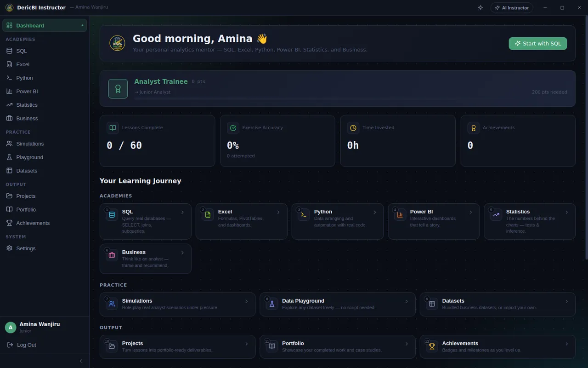Click the main page vertical scrollbar

click(586, 138)
